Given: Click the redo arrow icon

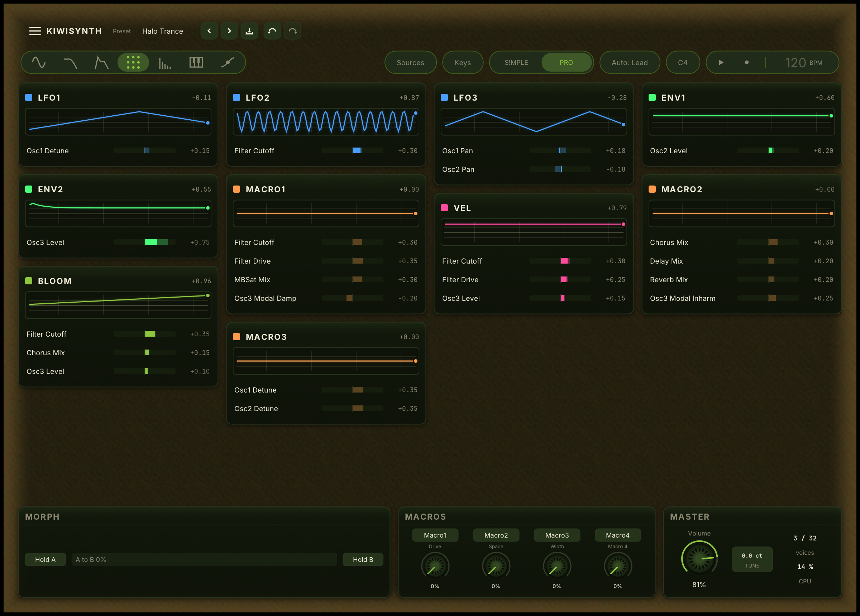Looking at the screenshot, I should click(292, 31).
